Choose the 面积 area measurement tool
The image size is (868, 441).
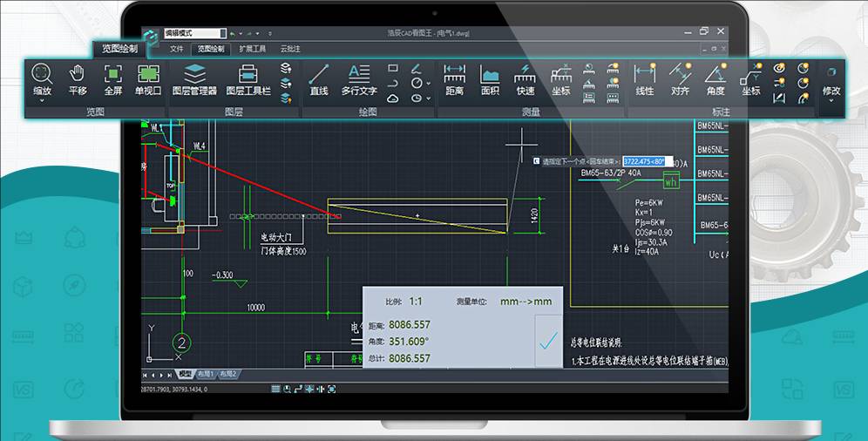point(490,79)
